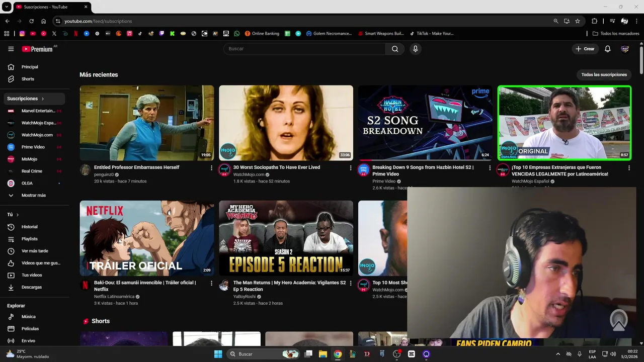The width and height of the screenshot is (644, 362).
Task: Open the account avatar menu
Action: 625,49
